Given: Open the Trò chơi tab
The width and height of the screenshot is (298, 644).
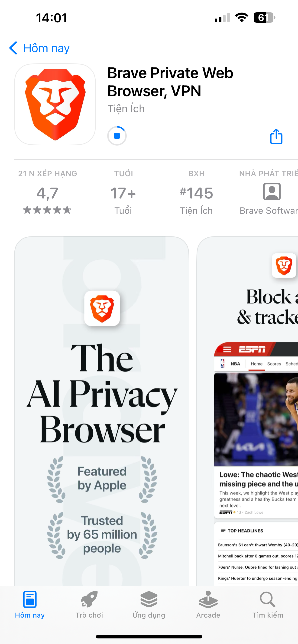Looking at the screenshot, I should tap(89, 605).
